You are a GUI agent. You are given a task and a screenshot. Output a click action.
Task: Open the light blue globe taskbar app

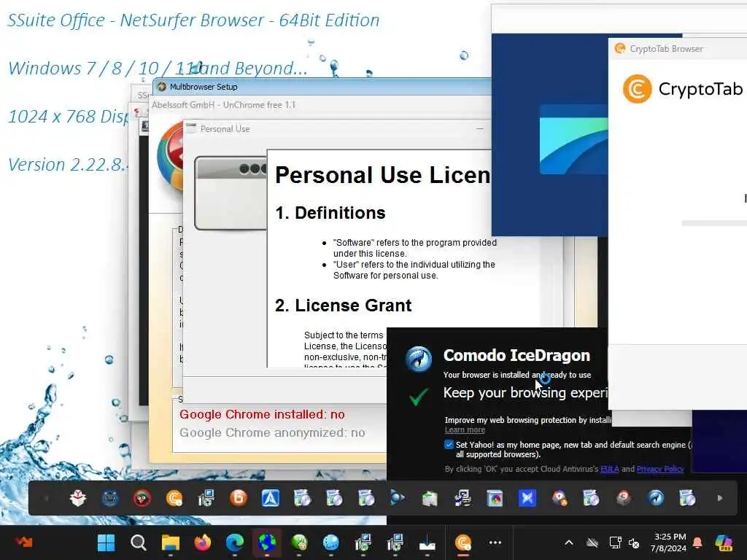(x=331, y=542)
